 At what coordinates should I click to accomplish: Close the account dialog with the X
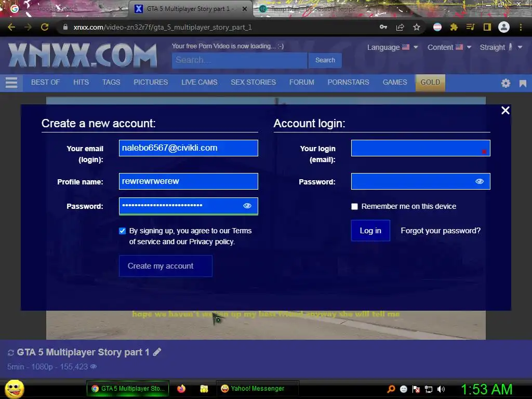[505, 110]
